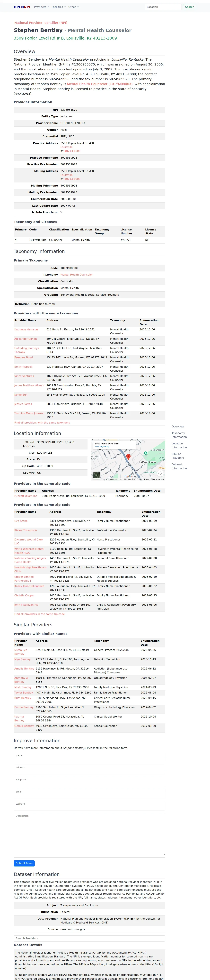Click the Address field in form
Viewport: 210px width, 980px height.
pos(90,770)
